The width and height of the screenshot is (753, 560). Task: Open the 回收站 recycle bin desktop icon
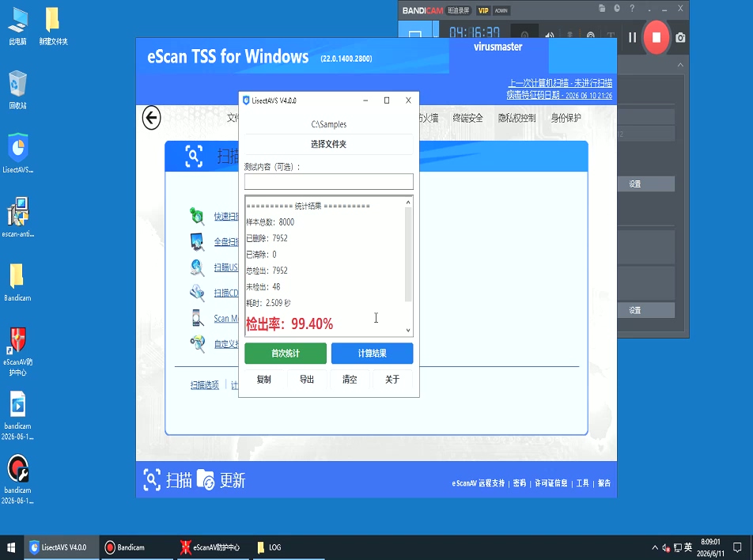click(x=17, y=90)
